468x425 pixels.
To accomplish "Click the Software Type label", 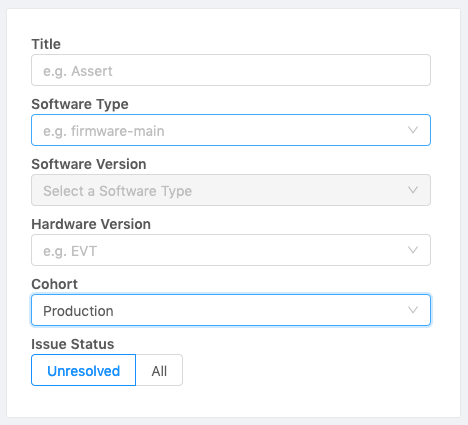I will pos(80,104).
